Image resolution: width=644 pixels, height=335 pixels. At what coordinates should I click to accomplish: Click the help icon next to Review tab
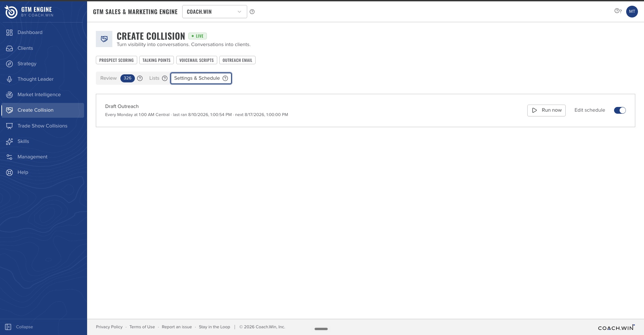pos(140,78)
